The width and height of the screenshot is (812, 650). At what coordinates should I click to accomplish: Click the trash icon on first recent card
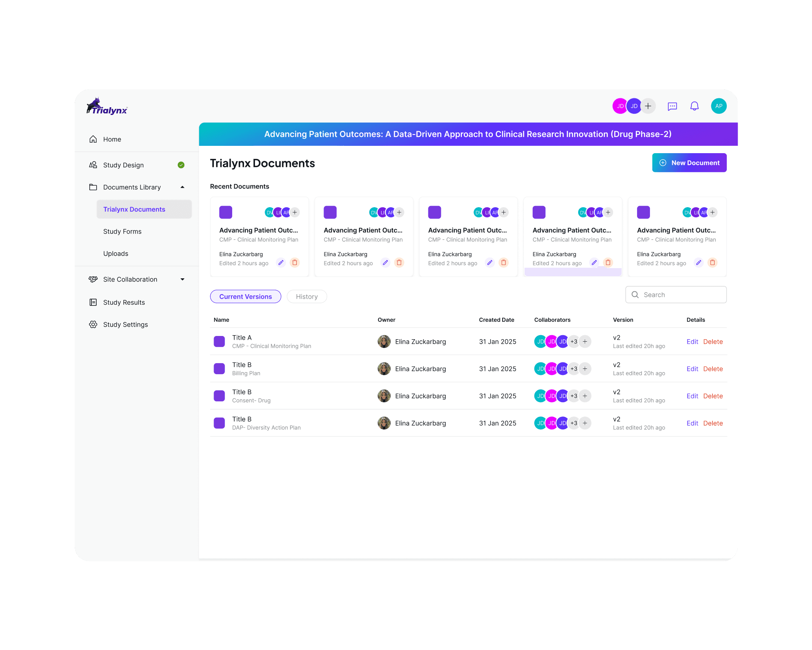pos(295,263)
